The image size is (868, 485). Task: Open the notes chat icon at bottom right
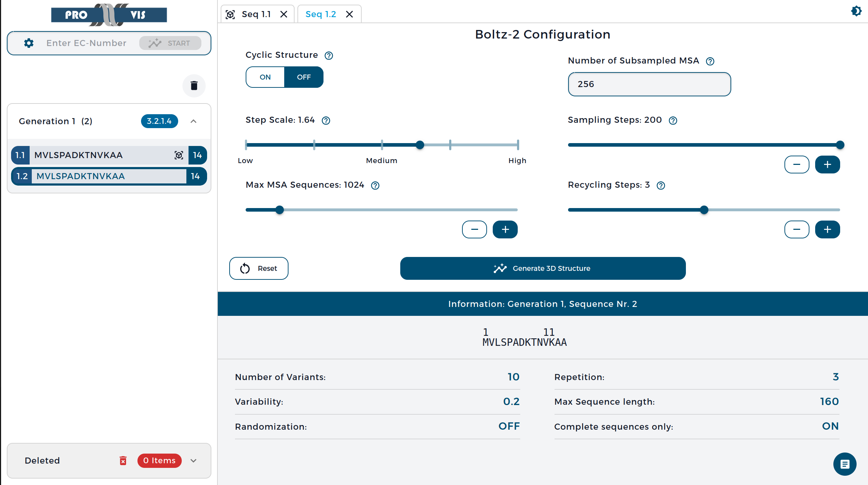[x=845, y=464]
